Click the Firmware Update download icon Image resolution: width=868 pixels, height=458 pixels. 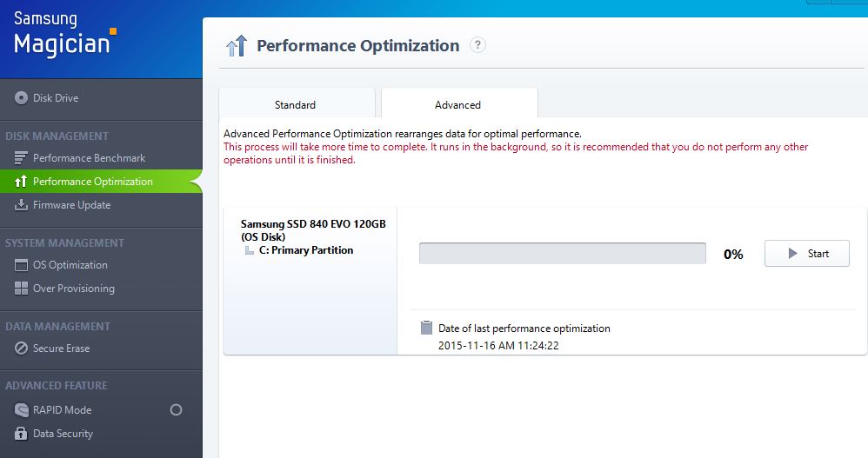point(21,204)
